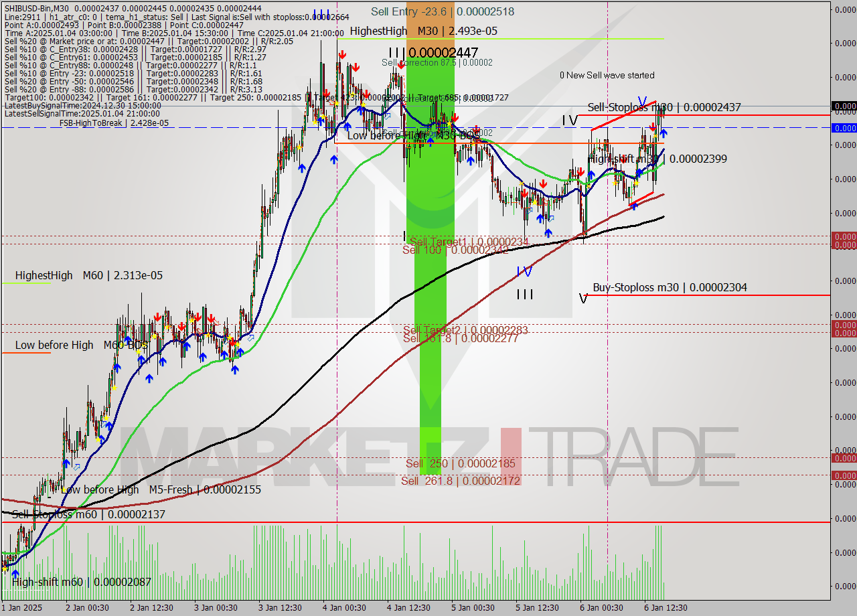The width and height of the screenshot is (857, 616).
Task: Click the 'Low before High M30-BOS' label
Action: pos(414,135)
